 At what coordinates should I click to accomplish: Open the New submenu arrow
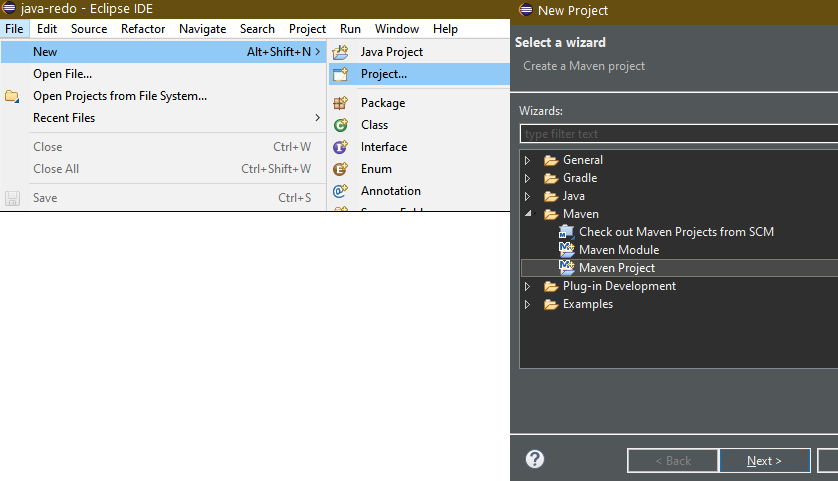[317, 52]
